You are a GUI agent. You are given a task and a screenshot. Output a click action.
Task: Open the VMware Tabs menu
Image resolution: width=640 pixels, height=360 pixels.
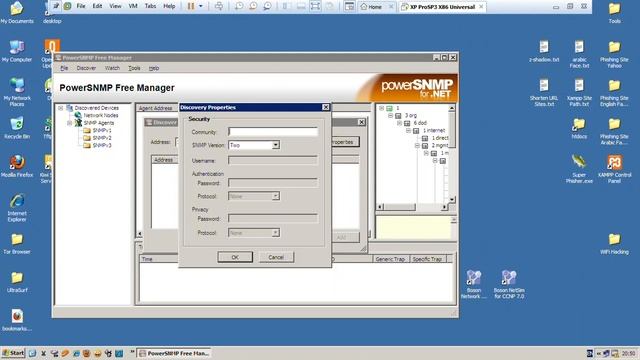click(x=150, y=6)
